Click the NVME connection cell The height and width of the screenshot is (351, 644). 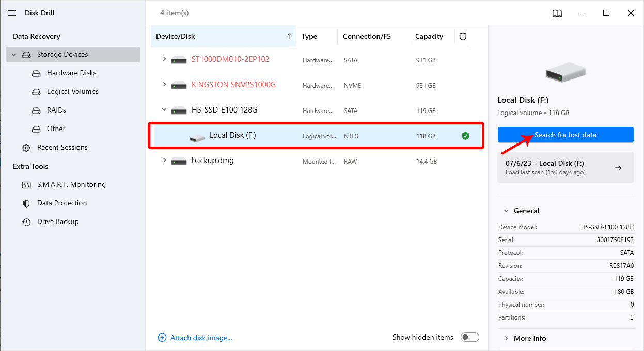click(354, 86)
